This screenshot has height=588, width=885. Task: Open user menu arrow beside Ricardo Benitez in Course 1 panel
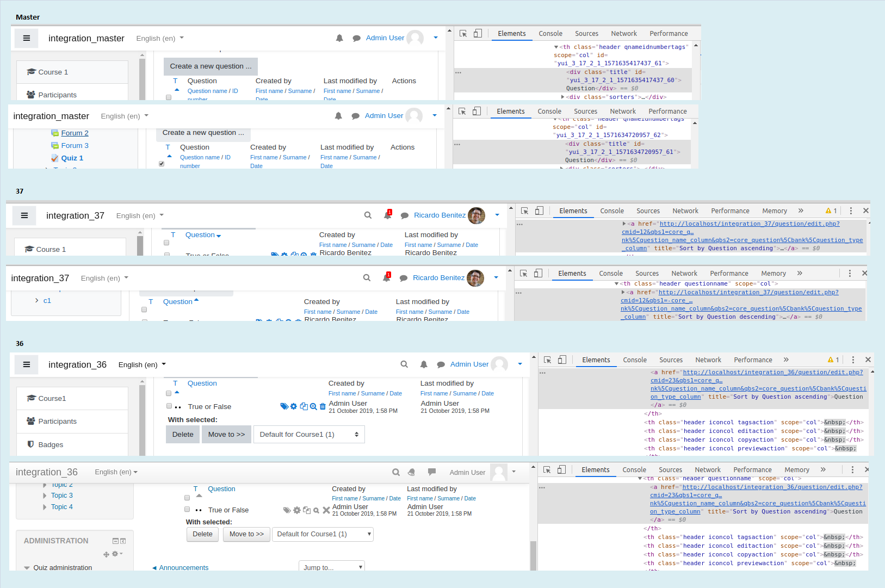click(497, 215)
